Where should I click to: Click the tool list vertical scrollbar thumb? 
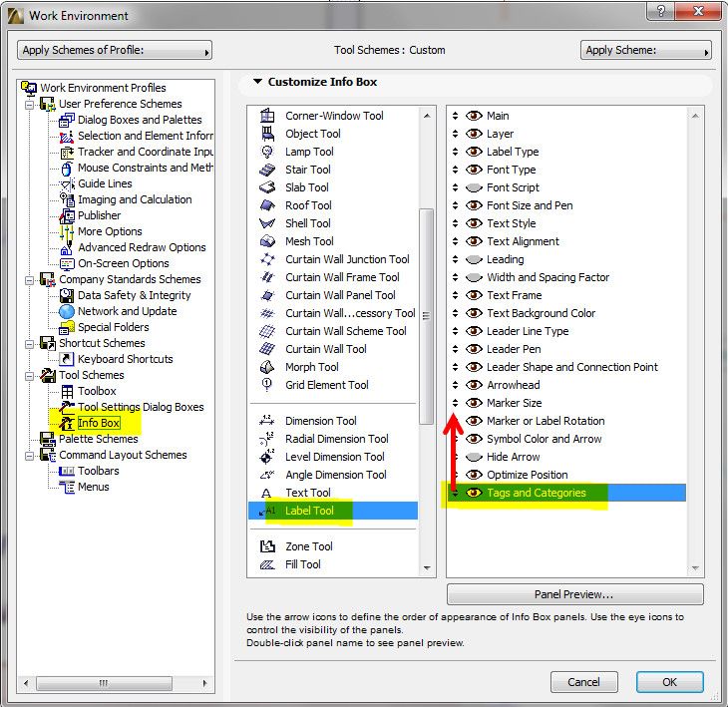tap(426, 316)
